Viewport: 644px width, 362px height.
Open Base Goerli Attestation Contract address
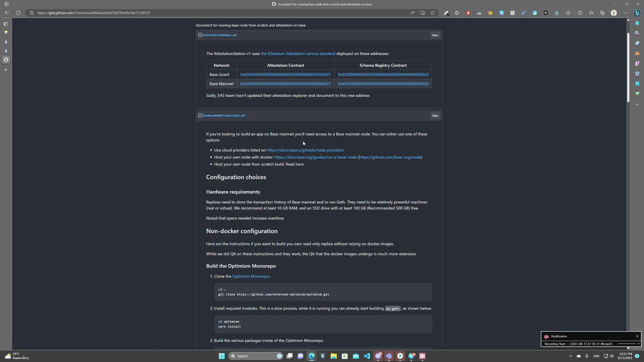coord(285,74)
